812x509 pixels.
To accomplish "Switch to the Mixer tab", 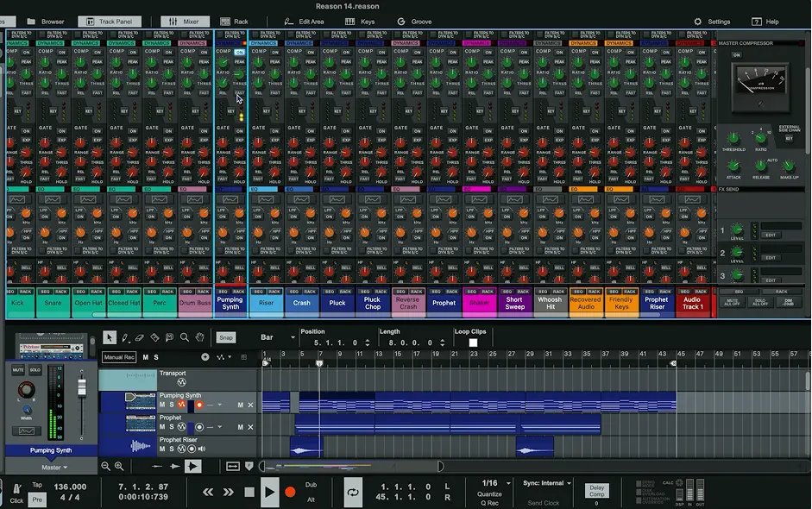I will [185, 22].
